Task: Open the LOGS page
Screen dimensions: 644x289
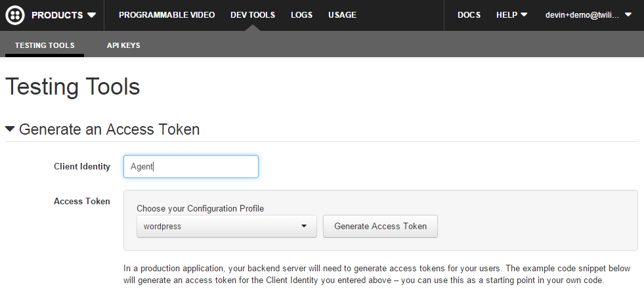Action: (x=301, y=15)
